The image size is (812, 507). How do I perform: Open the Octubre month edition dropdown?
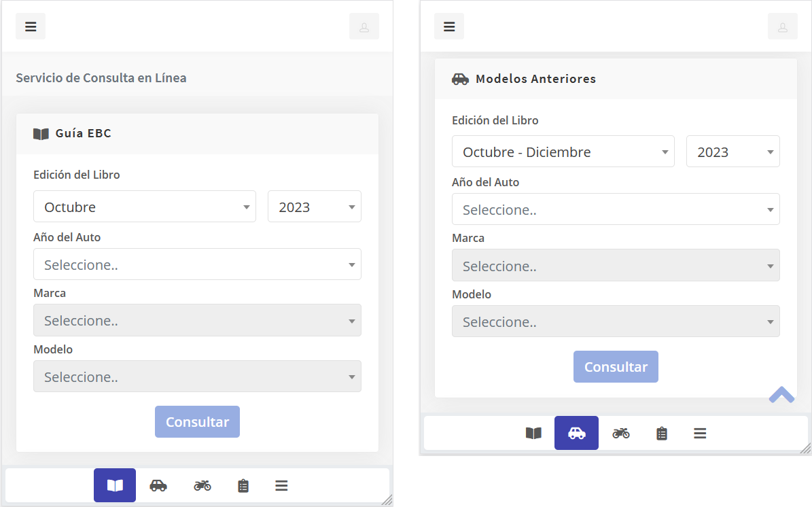click(x=145, y=207)
